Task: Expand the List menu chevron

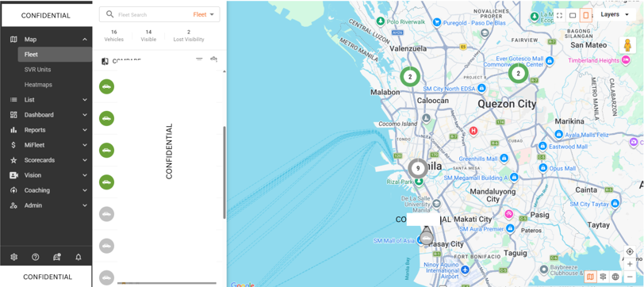Action: coord(85,100)
